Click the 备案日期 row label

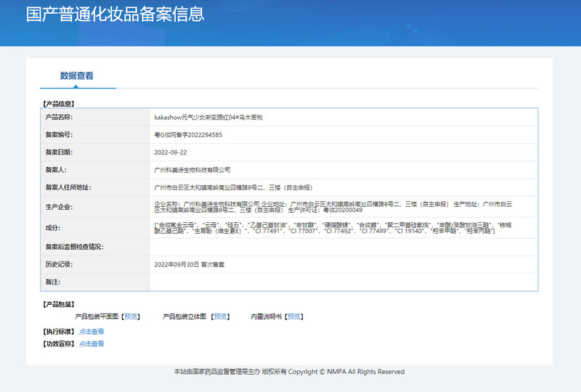click(x=59, y=152)
